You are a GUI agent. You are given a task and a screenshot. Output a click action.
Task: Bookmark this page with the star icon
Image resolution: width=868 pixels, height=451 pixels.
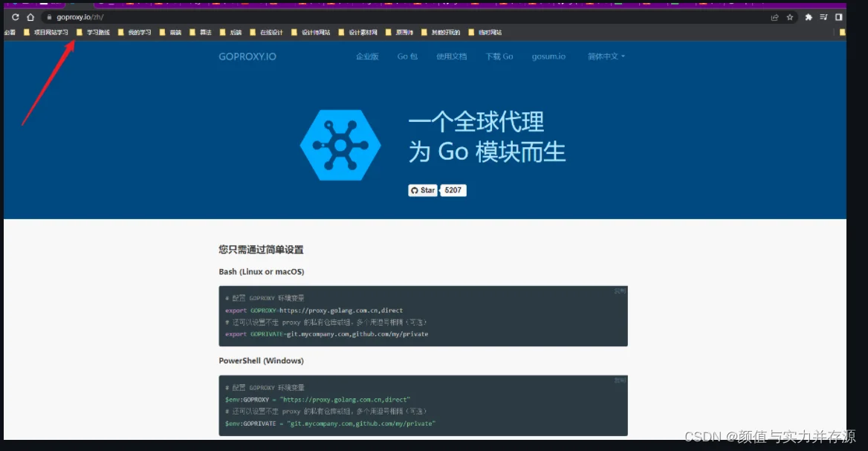(790, 17)
